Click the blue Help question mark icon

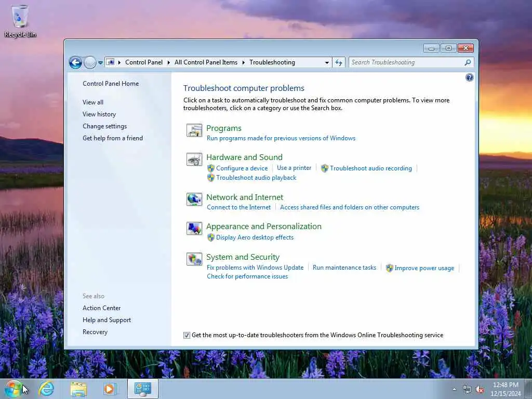tap(469, 78)
